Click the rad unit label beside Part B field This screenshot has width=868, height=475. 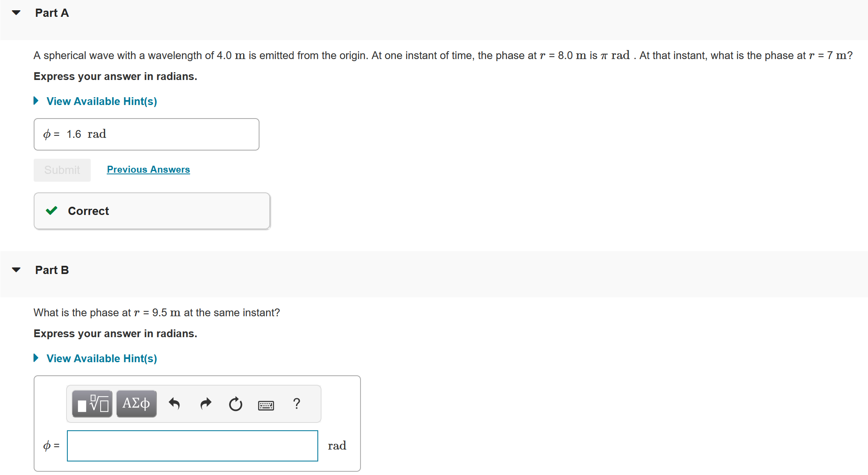point(337,445)
